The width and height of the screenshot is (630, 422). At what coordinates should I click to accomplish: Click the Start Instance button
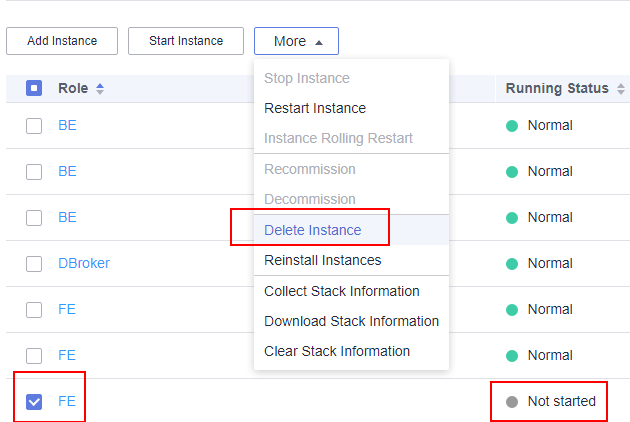186,41
